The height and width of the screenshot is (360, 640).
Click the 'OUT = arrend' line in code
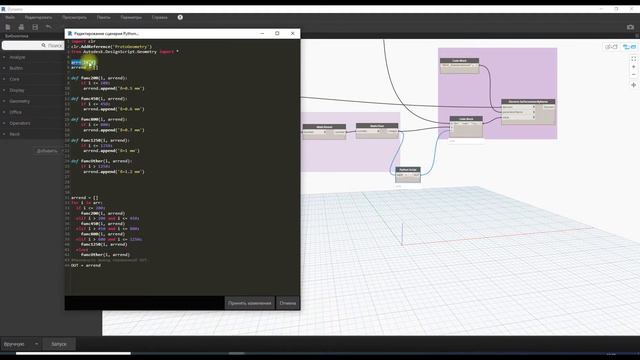point(86,265)
